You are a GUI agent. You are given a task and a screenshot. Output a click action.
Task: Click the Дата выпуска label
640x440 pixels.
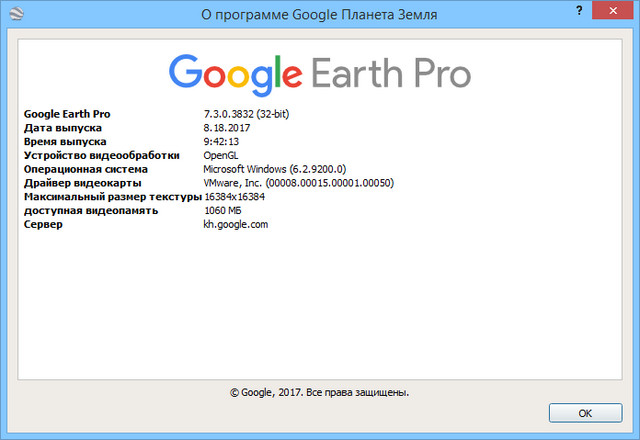(62, 128)
